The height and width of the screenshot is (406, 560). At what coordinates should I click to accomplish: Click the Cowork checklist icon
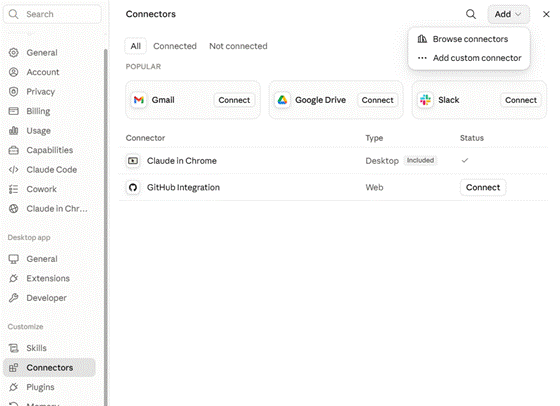coord(14,189)
